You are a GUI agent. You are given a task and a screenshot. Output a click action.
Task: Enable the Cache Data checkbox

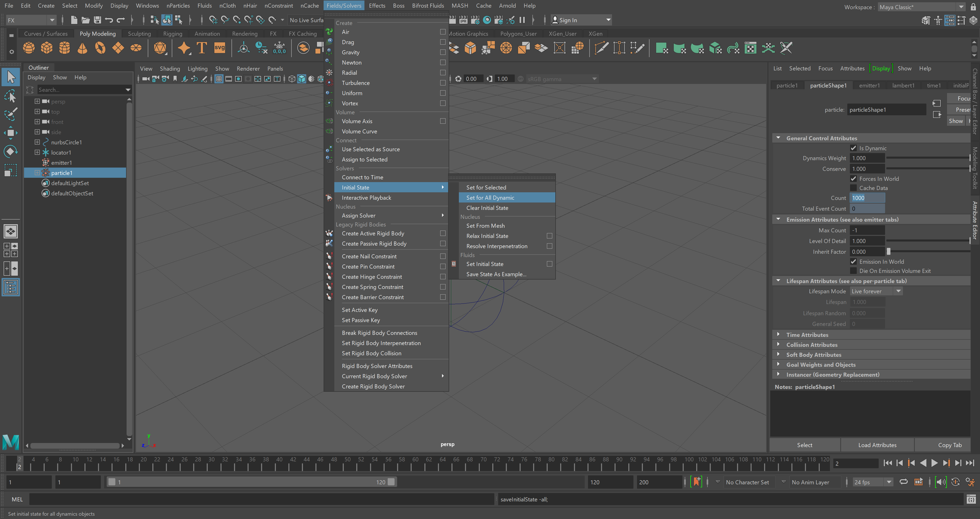pyautogui.click(x=853, y=188)
